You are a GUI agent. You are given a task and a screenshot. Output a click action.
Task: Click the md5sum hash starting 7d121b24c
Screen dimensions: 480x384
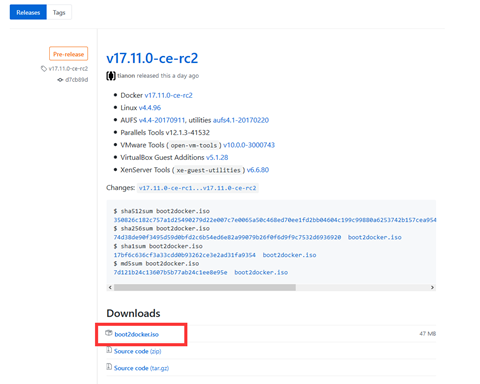tap(170, 272)
